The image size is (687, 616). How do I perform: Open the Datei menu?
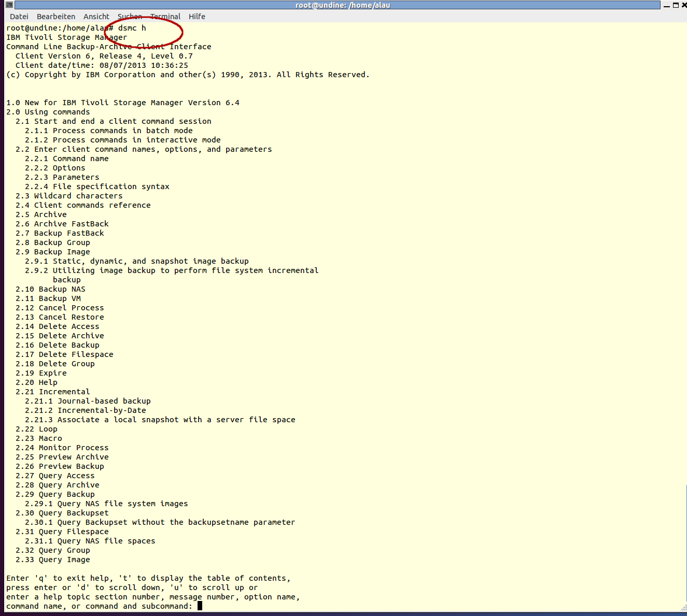(x=19, y=17)
